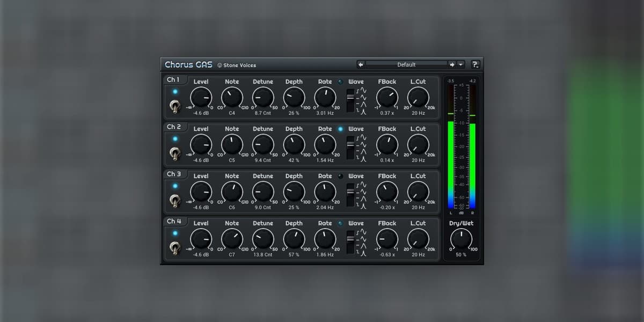Click the Stone Voices logo
The height and width of the screenshot is (322, 644).
click(x=237, y=65)
